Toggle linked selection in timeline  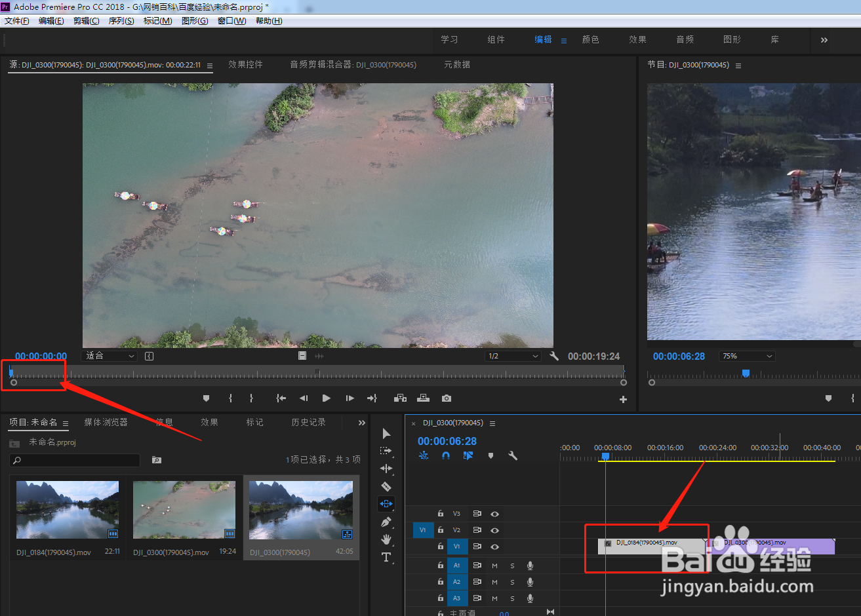pyautogui.click(x=468, y=455)
